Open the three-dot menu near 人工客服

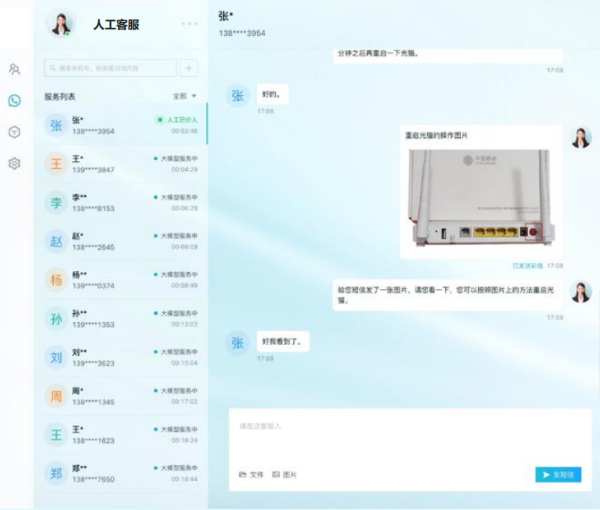tap(189, 23)
